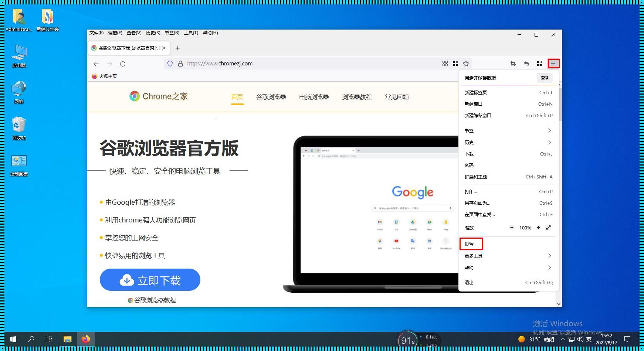This screenshot has width=644, height=351.
Task: Select the 控制面板 desktop icon
Action: point(19,165)
